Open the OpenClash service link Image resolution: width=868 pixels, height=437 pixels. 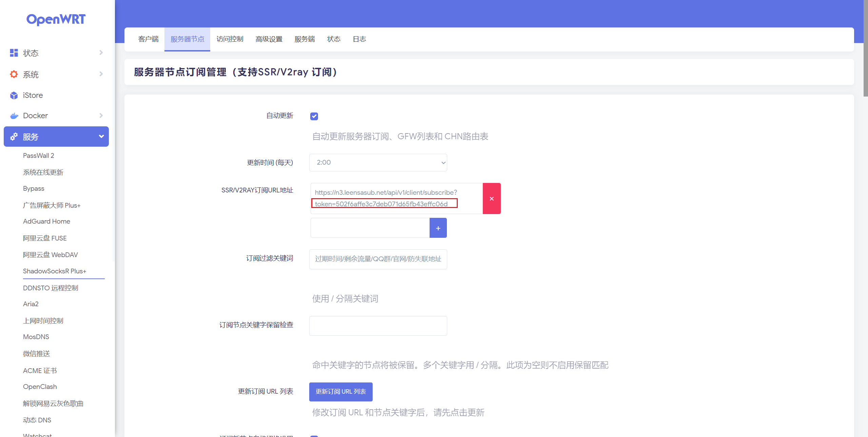40,387
